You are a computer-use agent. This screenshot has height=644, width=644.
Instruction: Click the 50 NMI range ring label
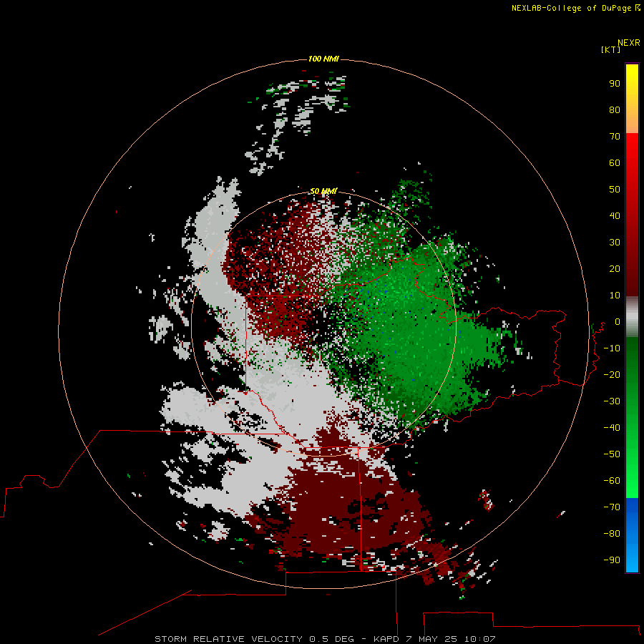point(323,191)
